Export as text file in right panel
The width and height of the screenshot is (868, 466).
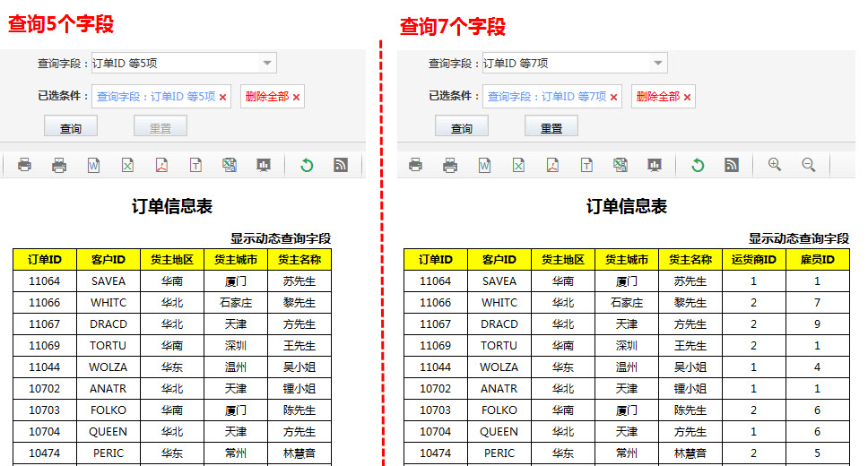586,165
